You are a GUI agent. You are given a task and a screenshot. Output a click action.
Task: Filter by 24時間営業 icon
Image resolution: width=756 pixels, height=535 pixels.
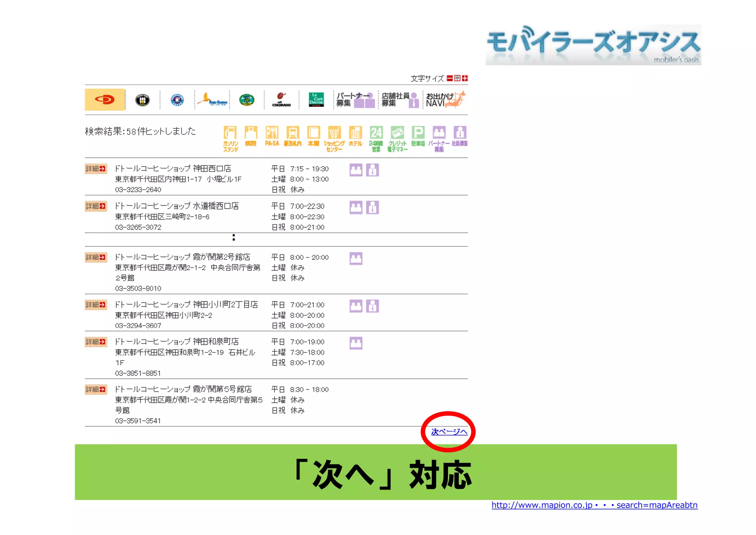pyautogui.click(x=376, y=139)
